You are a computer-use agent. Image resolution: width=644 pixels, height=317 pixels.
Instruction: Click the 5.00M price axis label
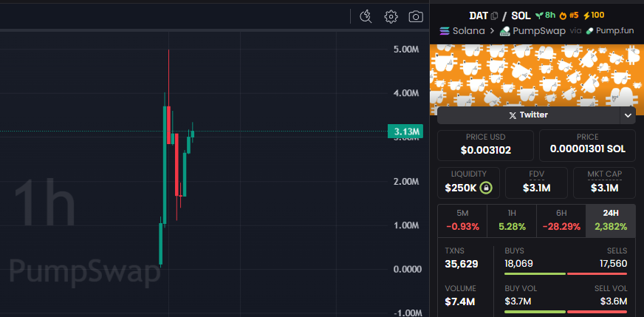pyautogui.click(x=405, y=50)
